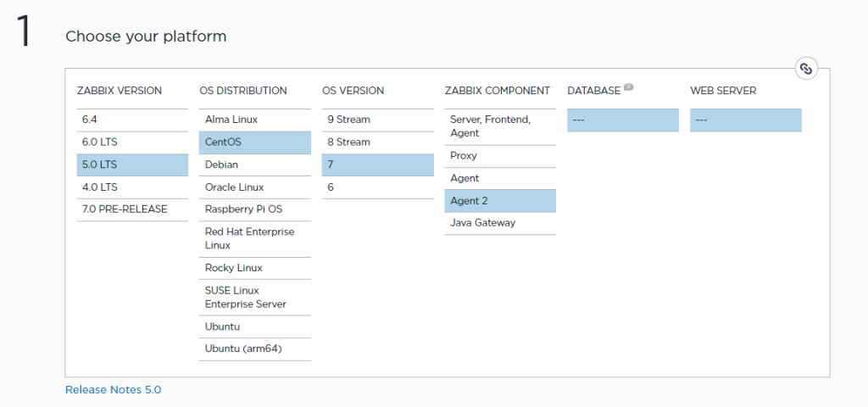The width and height of the screenshot is (868, 407).
Task: Select Debian distribution
Action: click(x=254, y=164)
